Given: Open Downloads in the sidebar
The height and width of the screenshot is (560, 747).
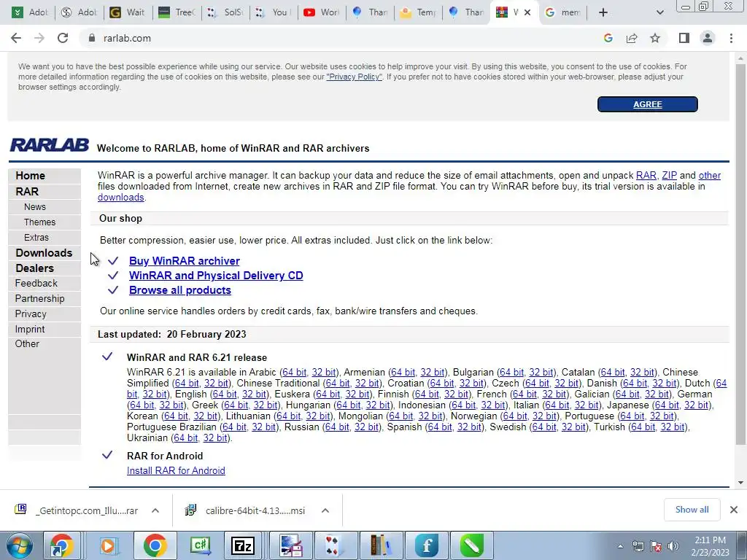Looking at the screenshot, I should click(x=44, y=253).
